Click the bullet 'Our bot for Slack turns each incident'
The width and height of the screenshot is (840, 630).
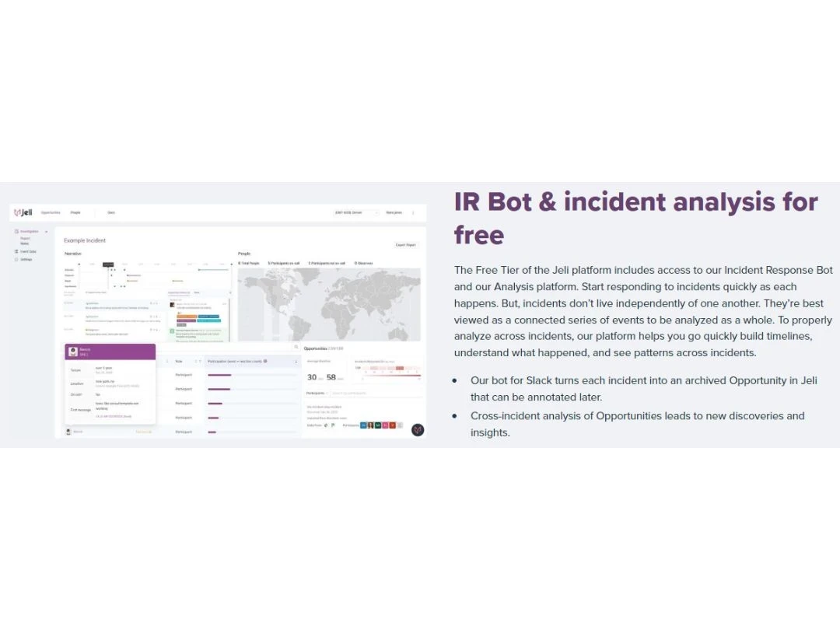coord(643,388)
